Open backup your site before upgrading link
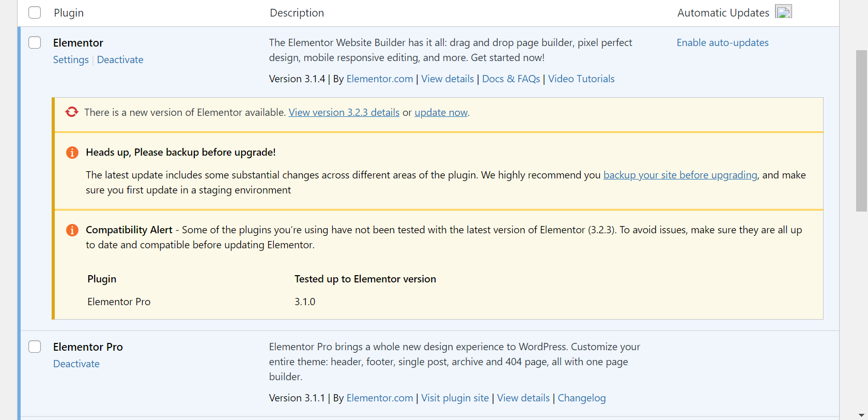868x420 pixels. [680, 175]
